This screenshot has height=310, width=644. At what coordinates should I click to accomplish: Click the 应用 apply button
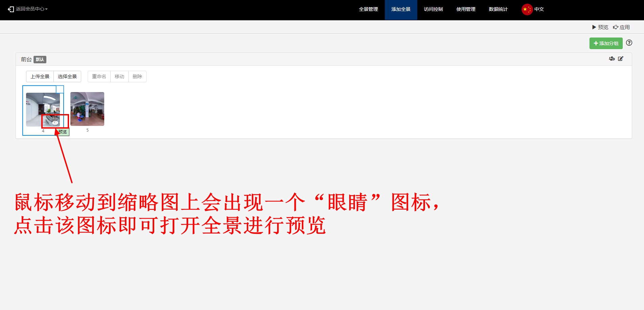621,27
